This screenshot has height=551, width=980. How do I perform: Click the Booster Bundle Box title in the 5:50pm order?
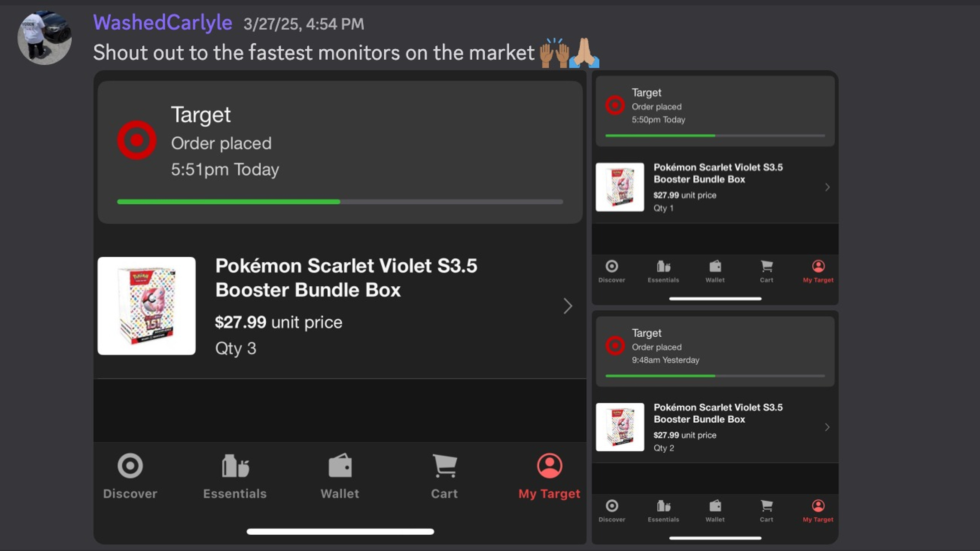pyautogui.click(x=718, y=173)
